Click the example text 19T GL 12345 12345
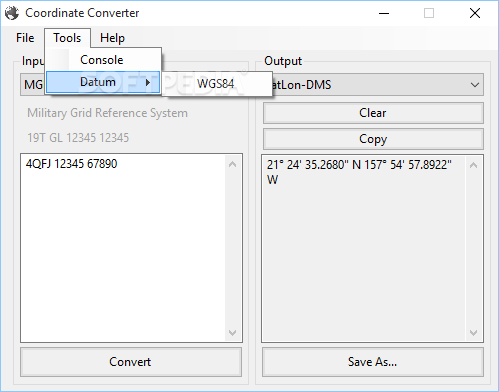 (78, 138)
